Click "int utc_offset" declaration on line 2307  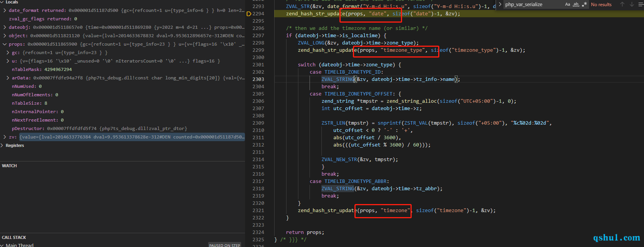point(342,109)
